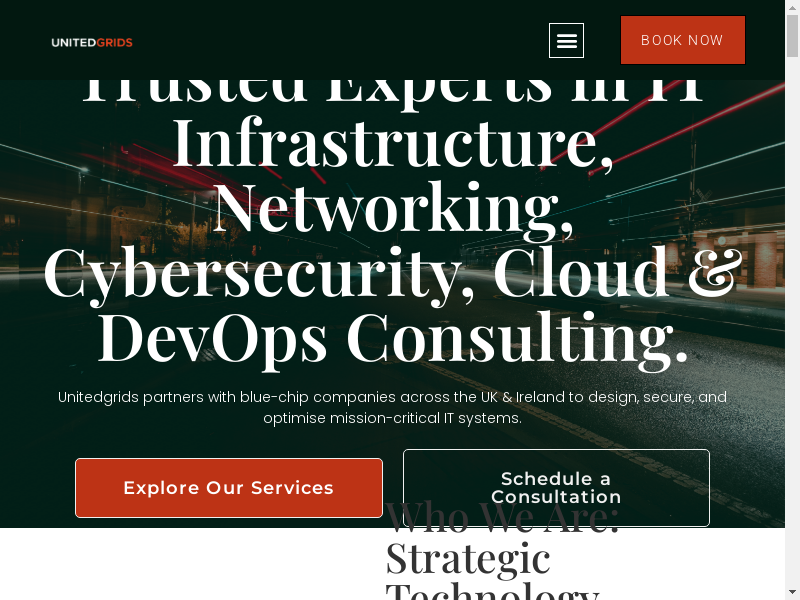
Task: Open the hamburger navigation menu
Action: pyautogui.click(x=566, y=40)
